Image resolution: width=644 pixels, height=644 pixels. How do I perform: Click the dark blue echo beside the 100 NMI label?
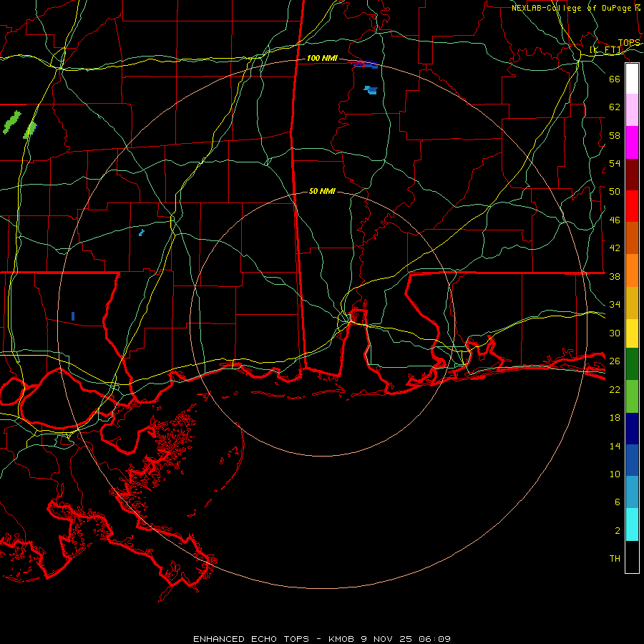click(x=365, y=64)
